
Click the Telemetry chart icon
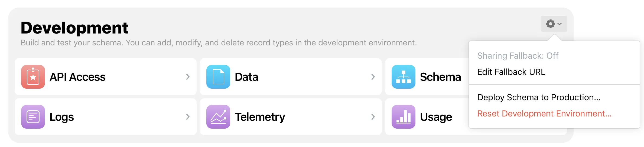pyautogui.click(x=218, y=117)
